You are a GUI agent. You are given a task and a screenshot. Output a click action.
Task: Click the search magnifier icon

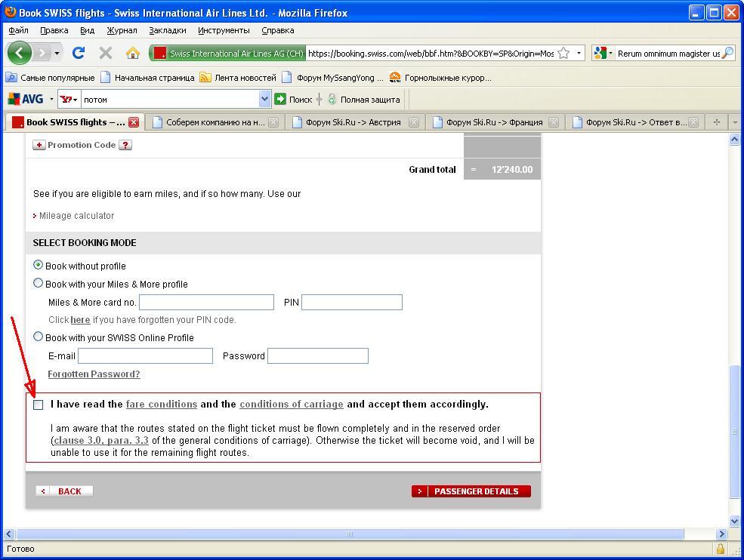[x=727, y=53]
